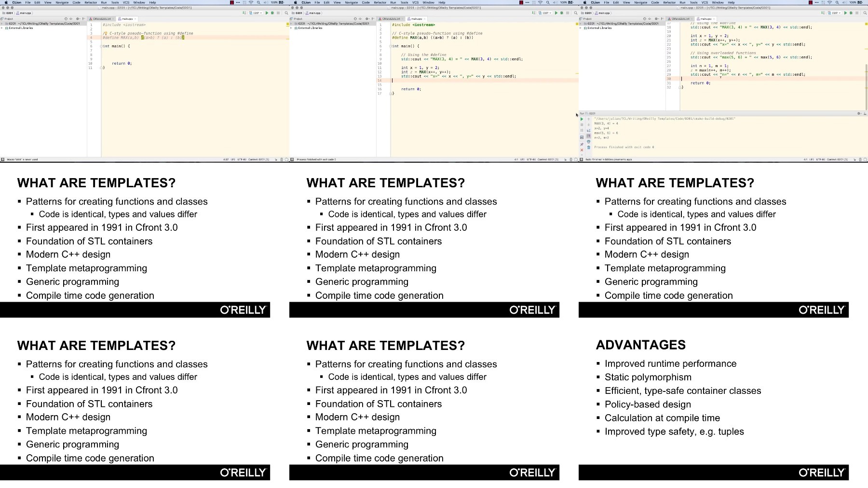868x488 pixels.
Task: Expand 0201 folder in right frame project tree
Action: point(581,24)
